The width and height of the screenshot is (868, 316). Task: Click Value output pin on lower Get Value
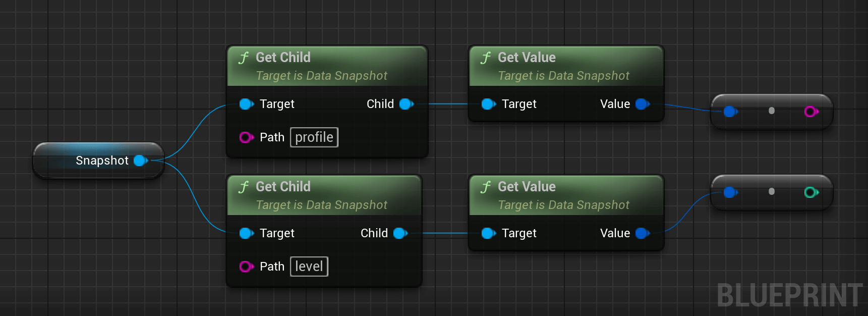[x=643, y=233]
